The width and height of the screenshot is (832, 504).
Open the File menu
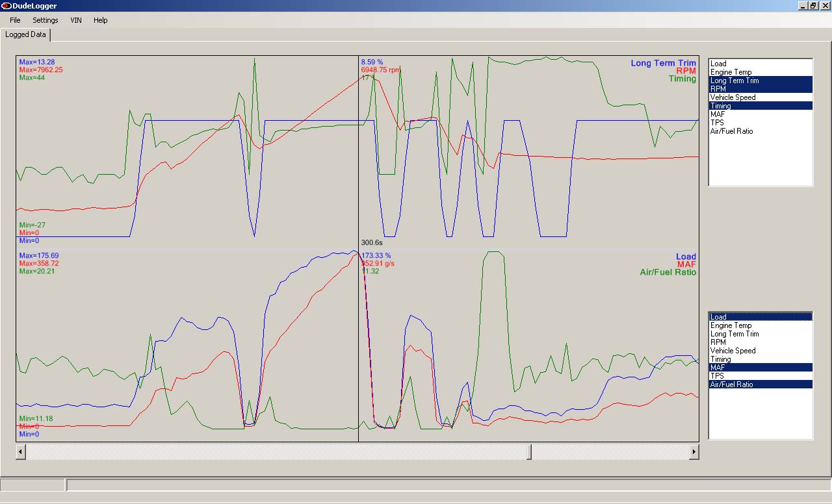pyautogui.click(x=15, y=20)
